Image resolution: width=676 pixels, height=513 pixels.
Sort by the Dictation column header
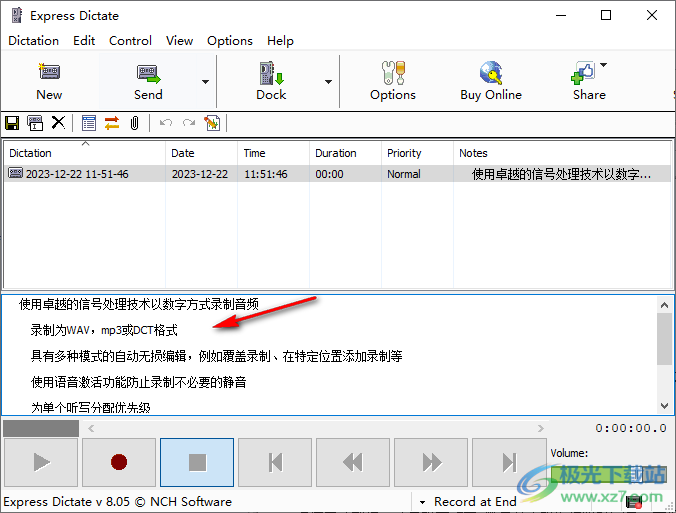(85, 153)
